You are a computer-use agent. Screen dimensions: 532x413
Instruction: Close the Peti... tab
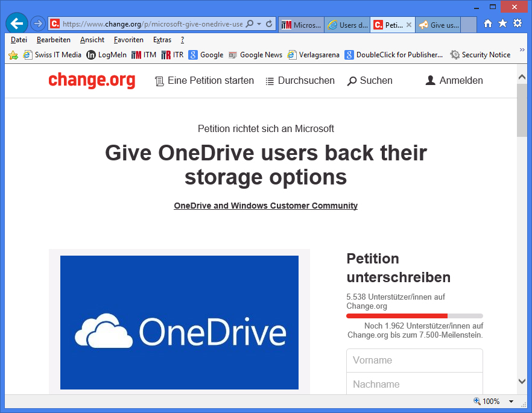coord(409,25)
